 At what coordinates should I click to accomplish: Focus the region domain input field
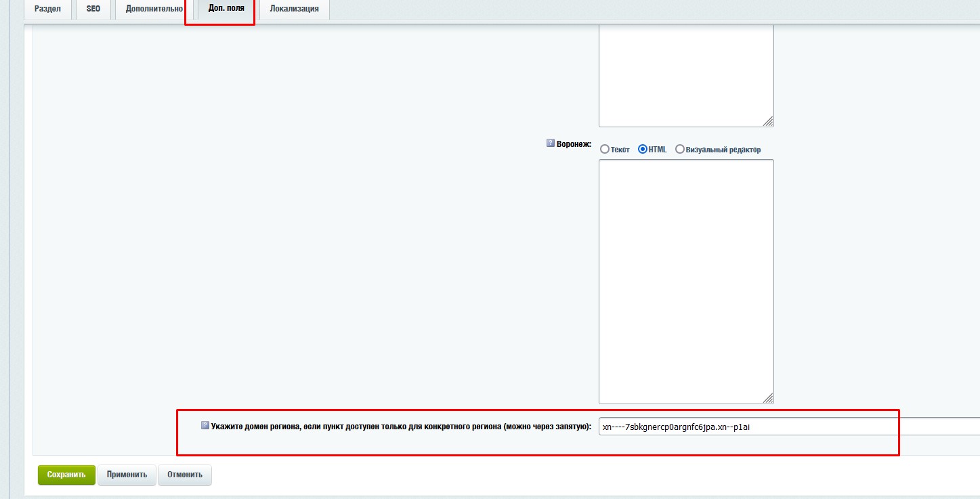[x=786, y=427]
